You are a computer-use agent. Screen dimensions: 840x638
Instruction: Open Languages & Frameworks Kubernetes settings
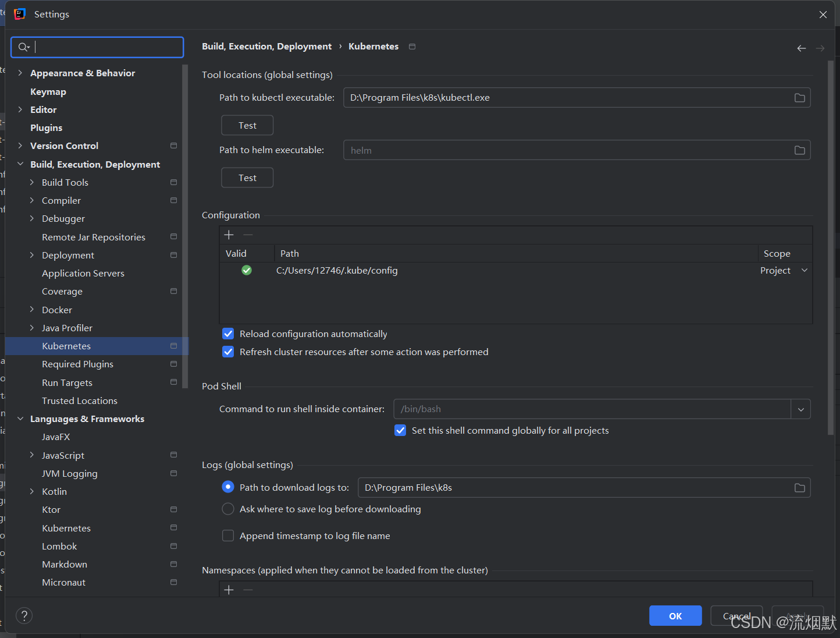point(66,528)
